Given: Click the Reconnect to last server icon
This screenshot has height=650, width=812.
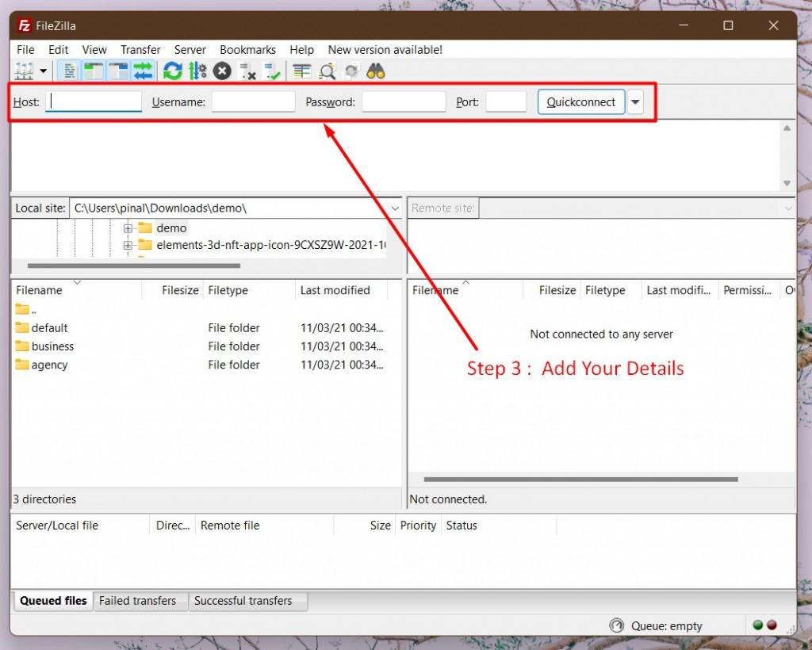Looking at the screenshot, I should pos(272,71).
